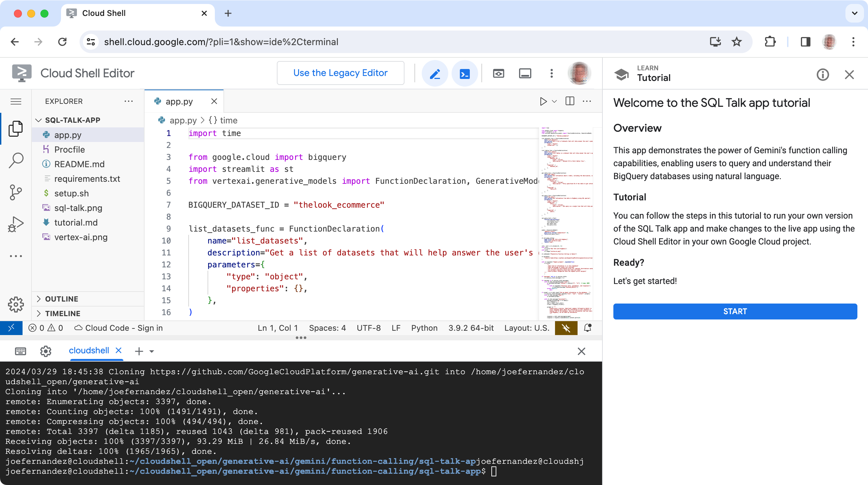Toggle the more options menu in Explorer

click(128, 101)
